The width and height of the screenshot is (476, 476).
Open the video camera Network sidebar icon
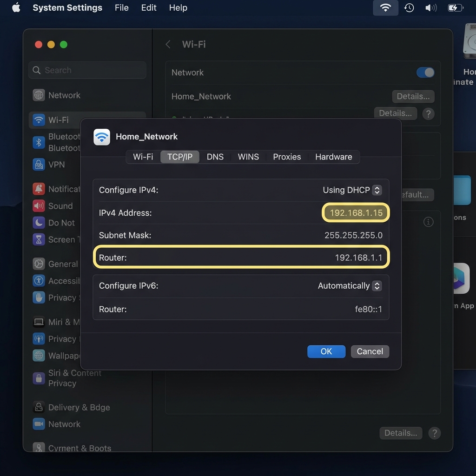[x=39, y=424]
